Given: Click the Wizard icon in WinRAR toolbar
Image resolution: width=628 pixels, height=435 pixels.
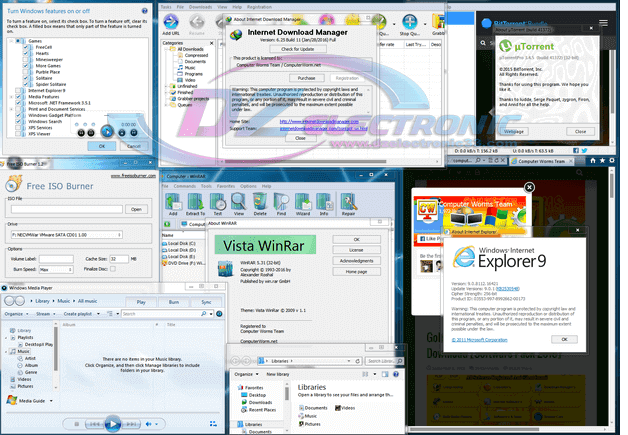Looking at the screenshot, I should 303,201.
